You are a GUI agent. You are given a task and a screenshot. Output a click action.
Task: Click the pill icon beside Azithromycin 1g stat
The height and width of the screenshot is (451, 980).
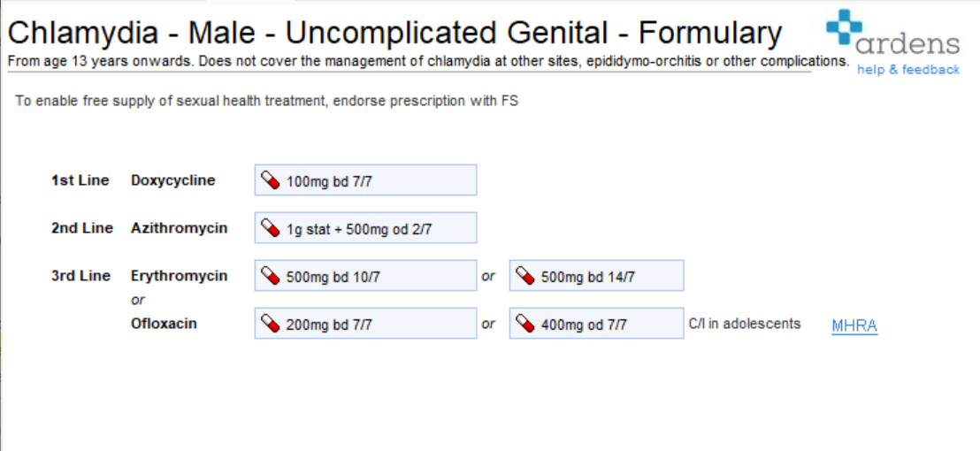270,228
